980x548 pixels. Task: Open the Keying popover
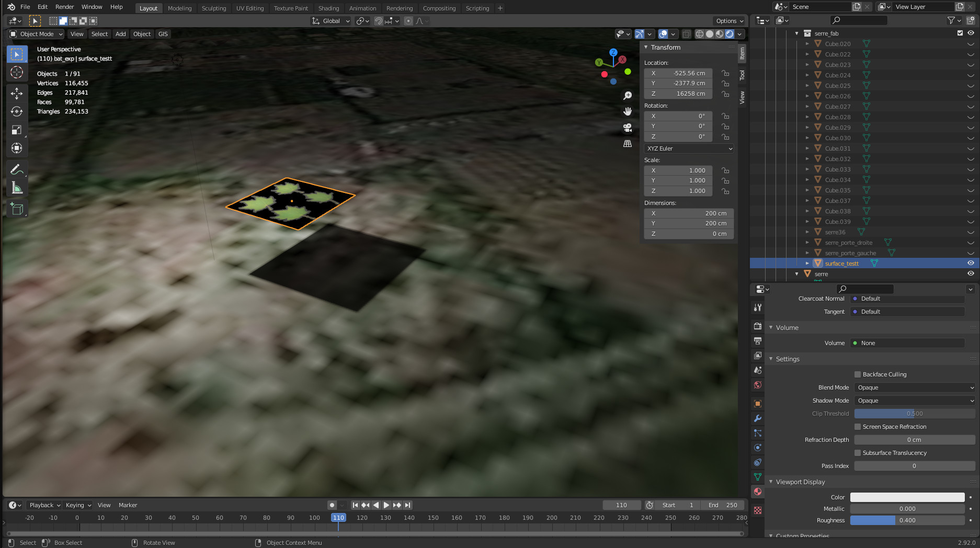(x=78, y=505)
